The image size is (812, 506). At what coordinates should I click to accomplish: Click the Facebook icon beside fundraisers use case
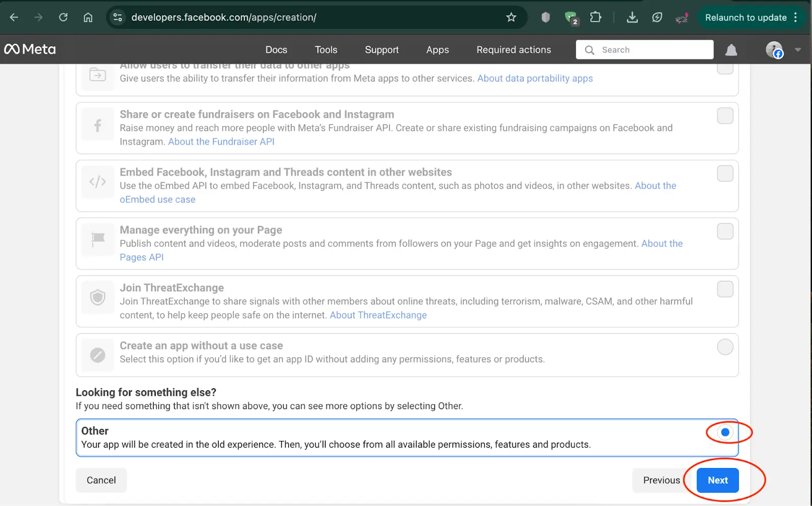[x=97, y=125]
